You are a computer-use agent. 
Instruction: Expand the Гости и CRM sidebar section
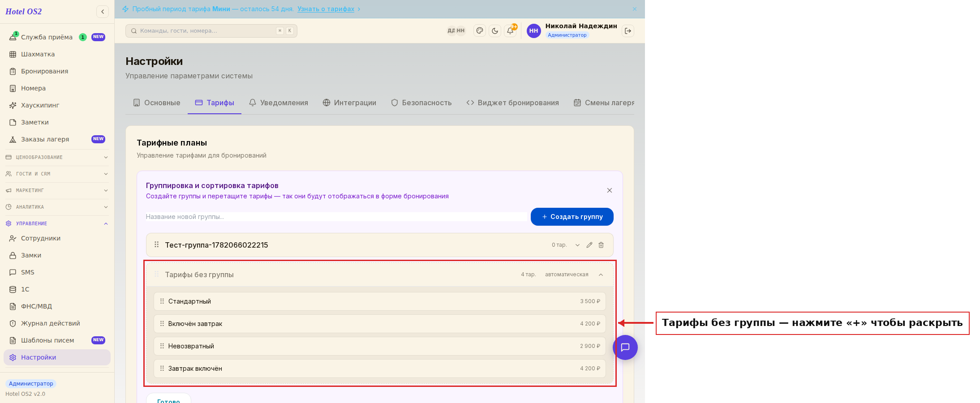(57, 174)
